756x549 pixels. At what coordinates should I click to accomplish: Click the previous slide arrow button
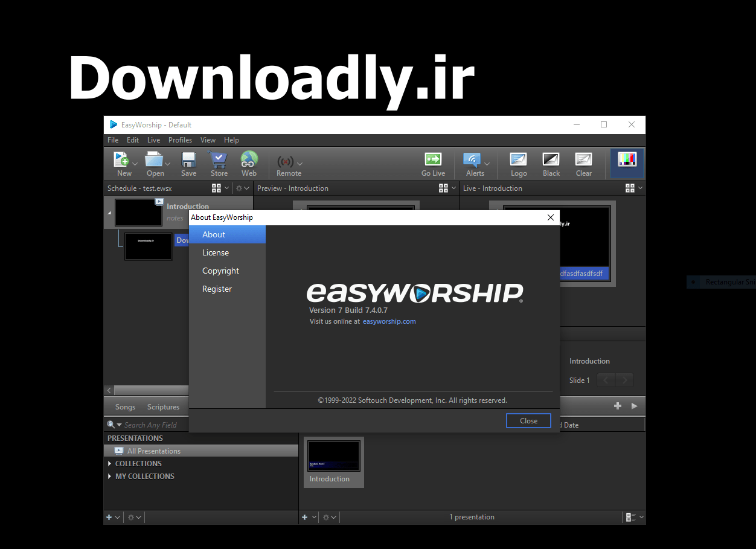pyautogui.click(x=606, y=380)
